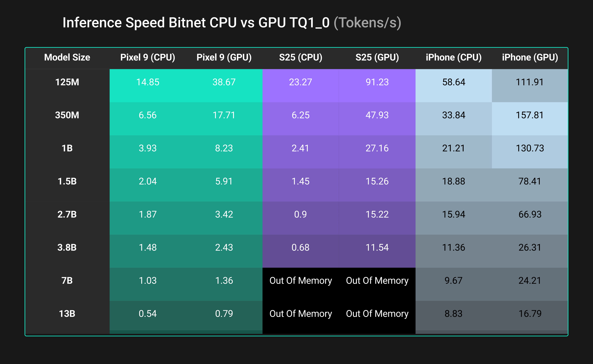Select the 91.23 cell under S25 (GPU)
593x364 pixels.
[377, 82]
